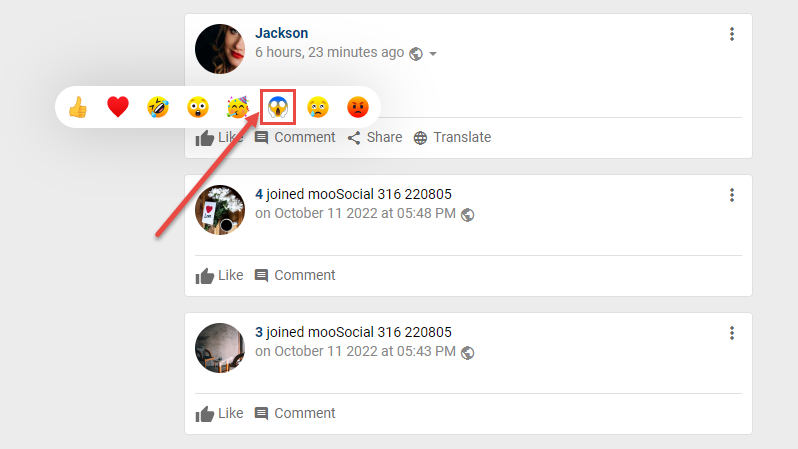
Task: Translate Jackson's post
Action: [452, 137]
